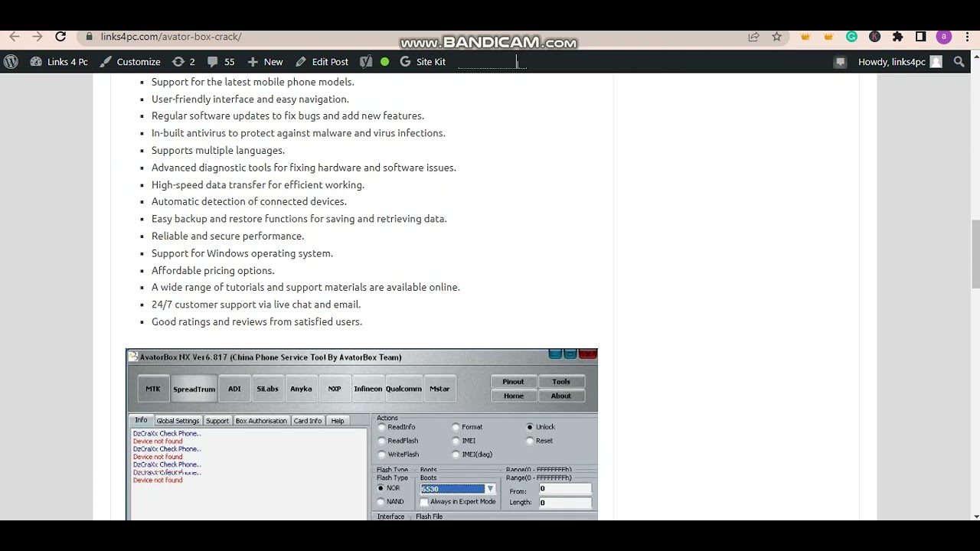The width and height of the screenshot is (980, 551).
Task: Open Site Kit from admin bar
Action: click(x=423, y=62)
